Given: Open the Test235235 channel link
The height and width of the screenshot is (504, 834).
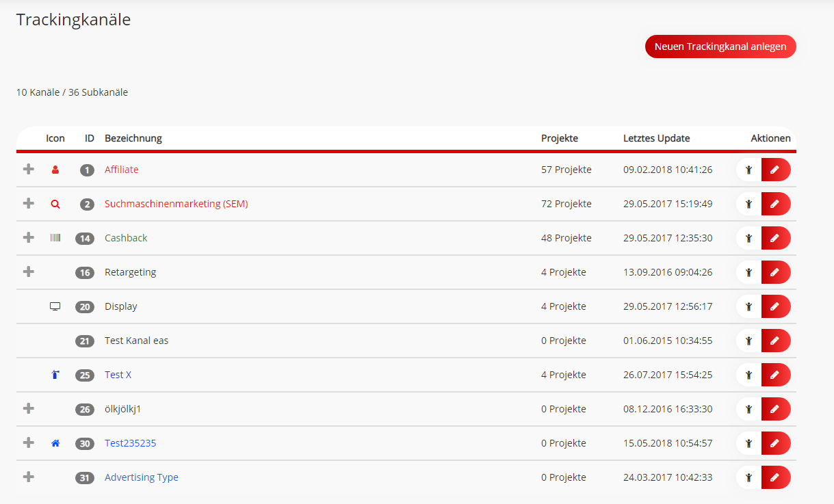Looking at the screenshot, I should pyautogui.click(x=130, y=443).
